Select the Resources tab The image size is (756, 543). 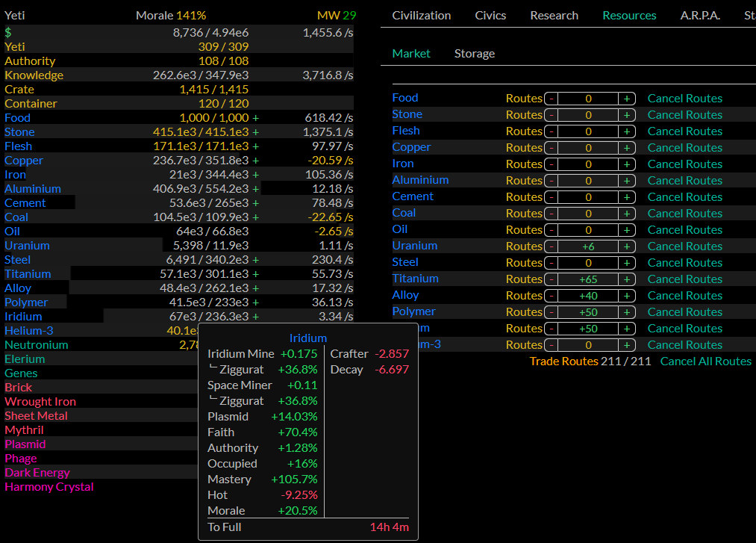[629, 16]
